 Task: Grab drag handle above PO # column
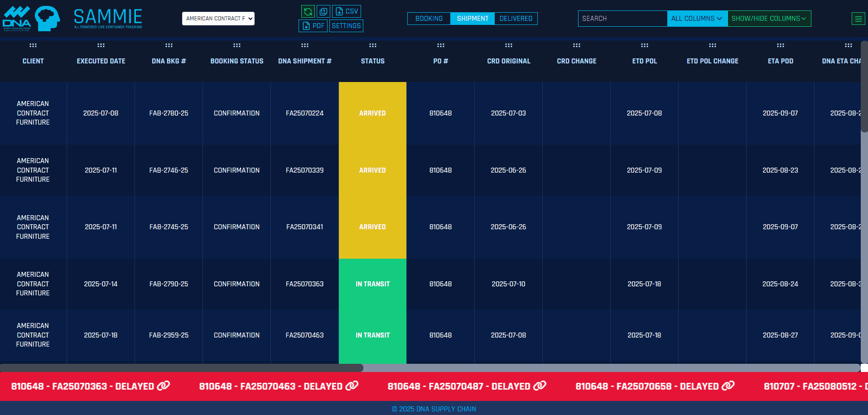(x=441, y=45)
